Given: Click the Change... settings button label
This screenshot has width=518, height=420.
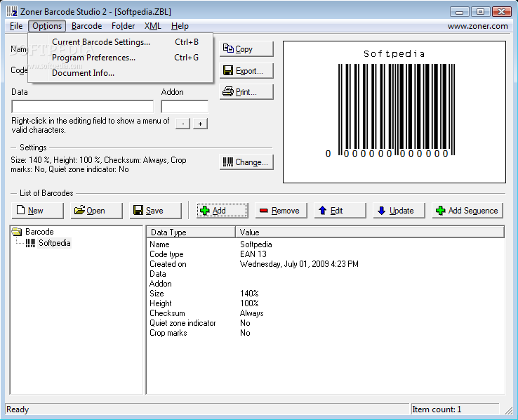Looking at the screenshot, I should click(251, 162).
